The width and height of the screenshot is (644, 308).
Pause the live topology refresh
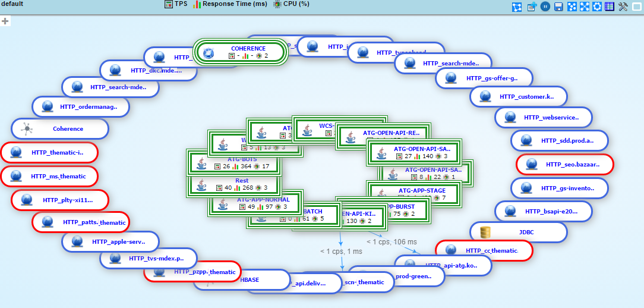tap(545, 7)
